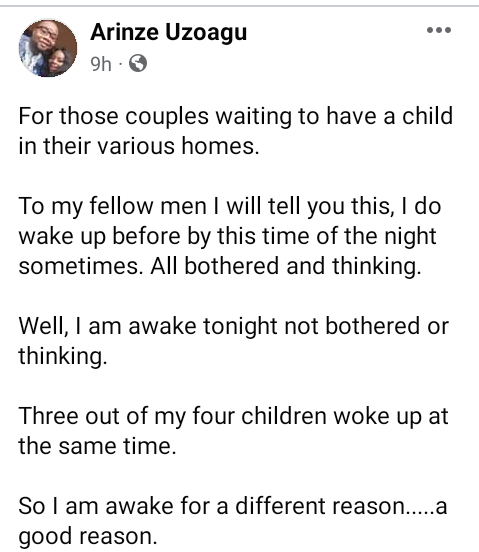Click the woman's face in the avatar photo
Viewport: 479px width, 552px height.
58,61
